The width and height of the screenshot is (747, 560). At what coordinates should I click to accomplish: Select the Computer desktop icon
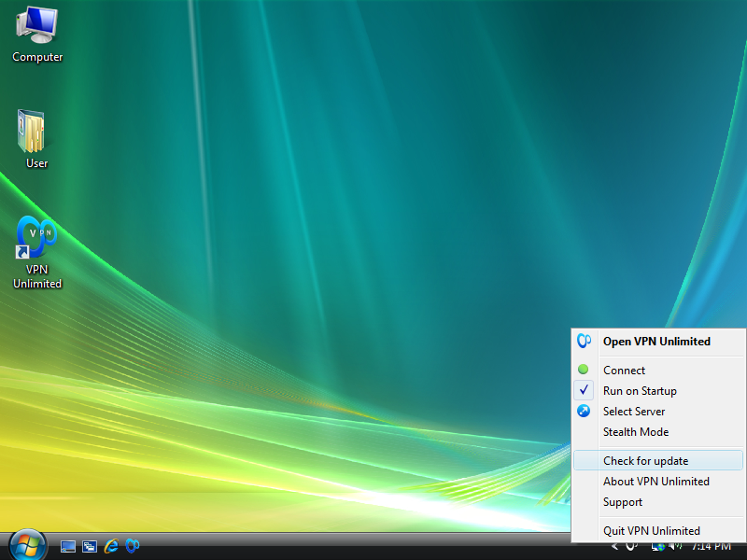37,35
